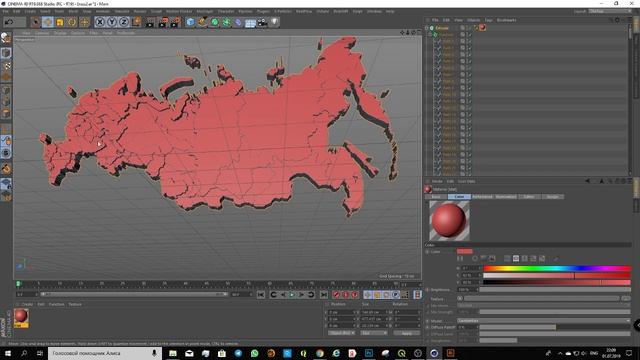640x360 pixels.
Task: Switch color chooser to Color Wheel
Action: pos(475,258)
